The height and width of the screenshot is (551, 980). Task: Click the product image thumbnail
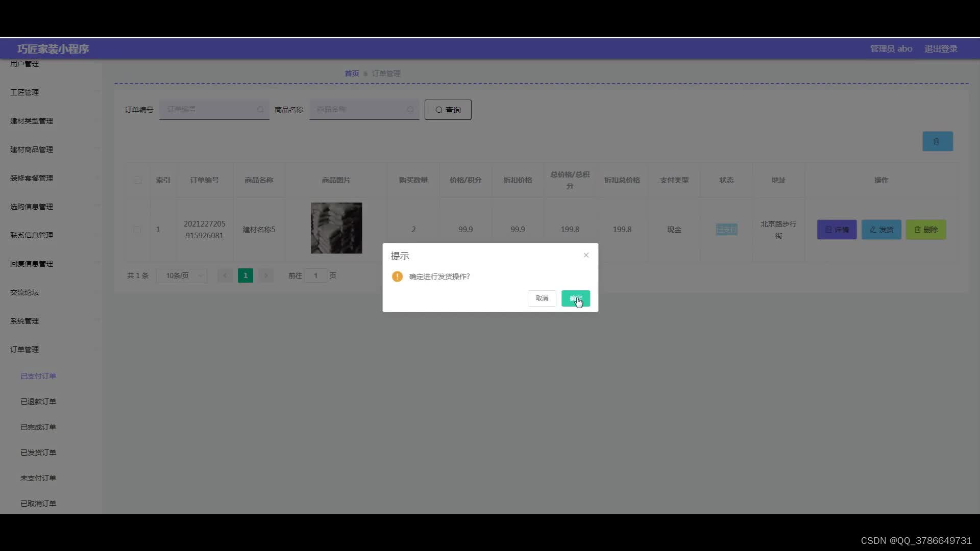336,228
